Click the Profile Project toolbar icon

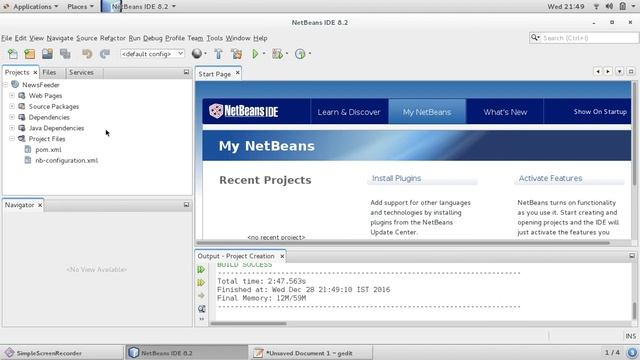[x=300, y=53]
